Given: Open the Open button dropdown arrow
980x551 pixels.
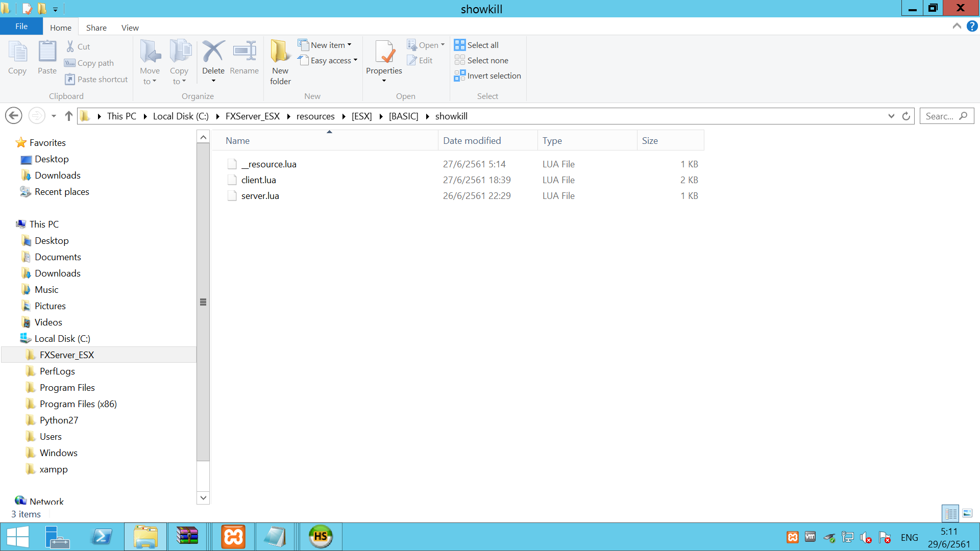Looking at the screenshot, I should point(443,45).
